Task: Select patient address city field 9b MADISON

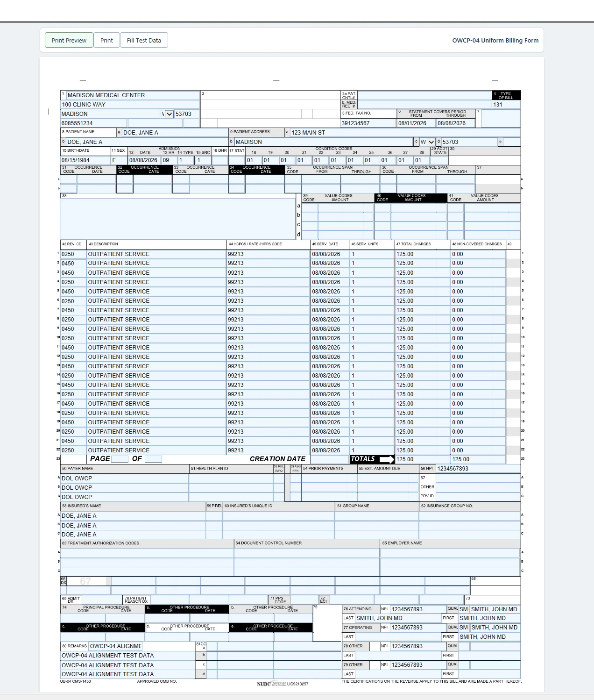Action: click(x=324, y=142)
